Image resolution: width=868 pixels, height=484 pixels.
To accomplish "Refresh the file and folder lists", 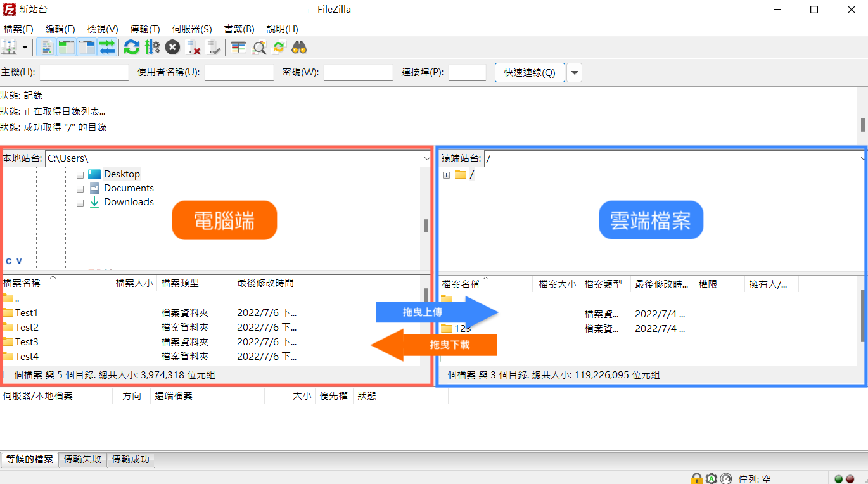I will click(131, 47).
